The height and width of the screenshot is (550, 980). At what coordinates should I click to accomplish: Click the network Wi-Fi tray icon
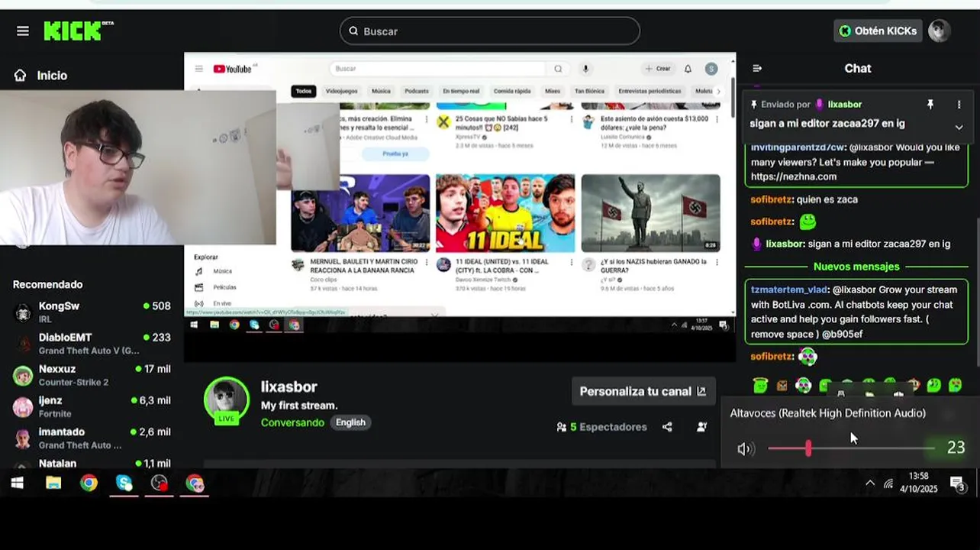(888, 484)
